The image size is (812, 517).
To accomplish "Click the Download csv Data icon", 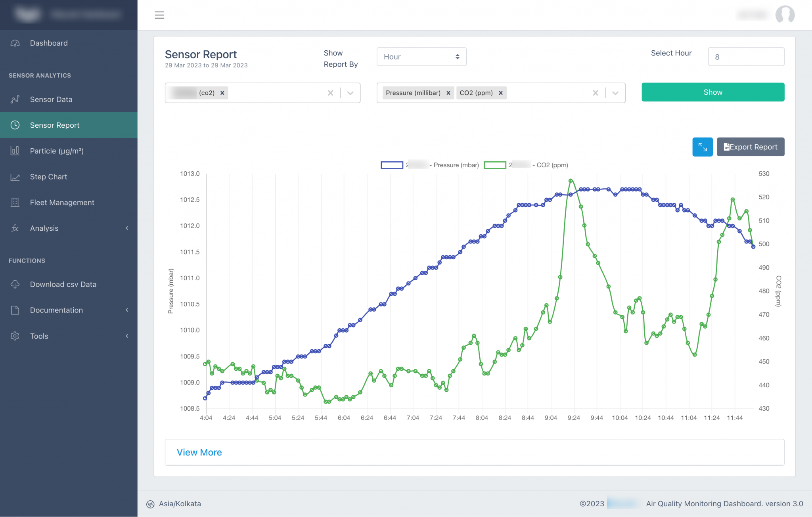I will click(x=15, y=284).
